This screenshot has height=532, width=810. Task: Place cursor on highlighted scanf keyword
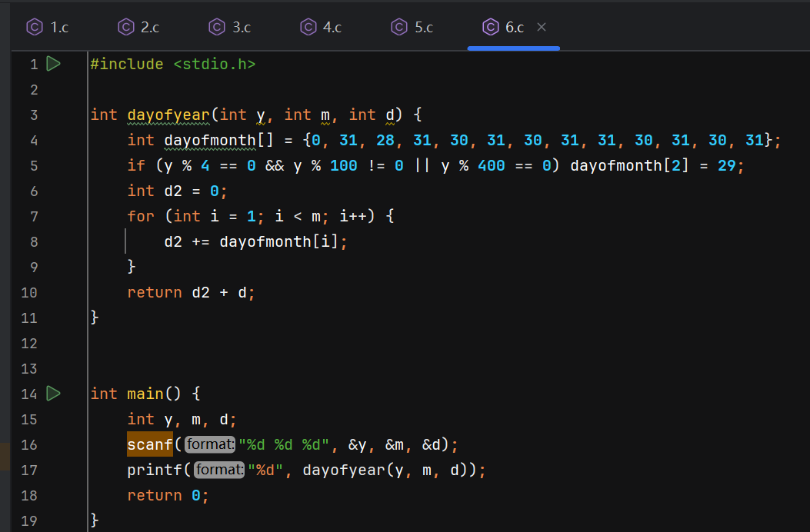[x=150, y=444]
